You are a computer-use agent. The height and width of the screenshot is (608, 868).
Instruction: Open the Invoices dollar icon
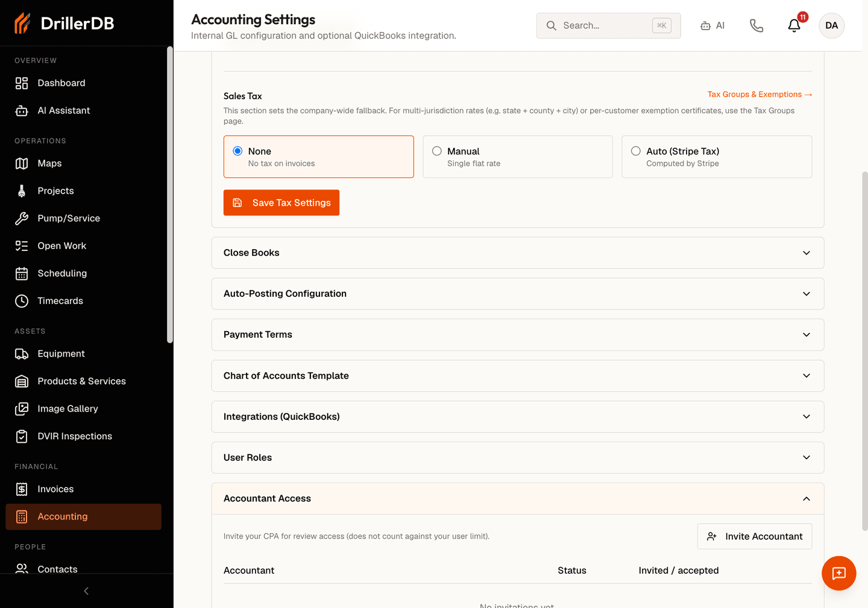click(x=22, y=489)
